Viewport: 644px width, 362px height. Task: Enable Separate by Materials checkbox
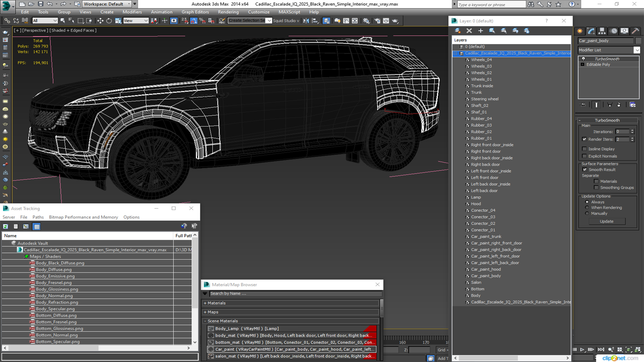coord(596,181)
